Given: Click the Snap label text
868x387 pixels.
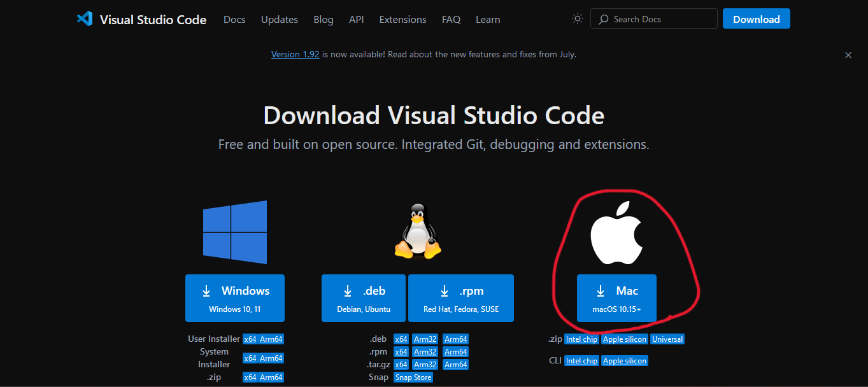Looking at the screenshot, I should (378, 377).
